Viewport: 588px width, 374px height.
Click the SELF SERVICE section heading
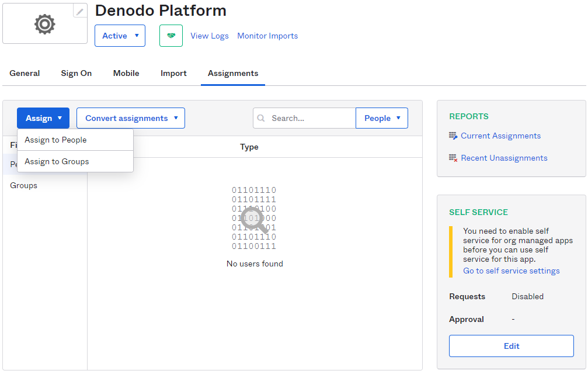pos(478,212)
